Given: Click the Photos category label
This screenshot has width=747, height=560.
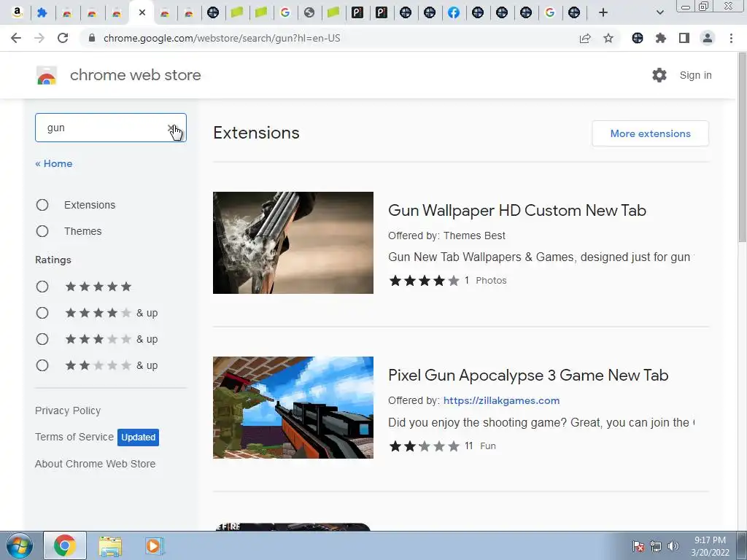Looking at the screenshot, I should [491, 281].
